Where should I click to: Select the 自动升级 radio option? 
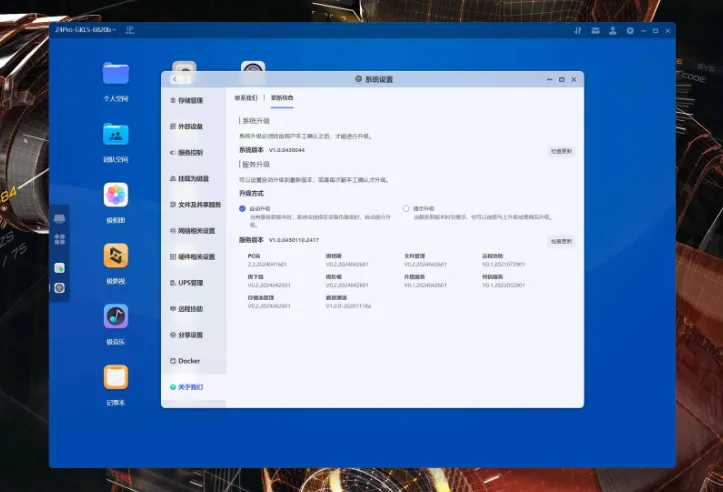click(x=242, y=208)
